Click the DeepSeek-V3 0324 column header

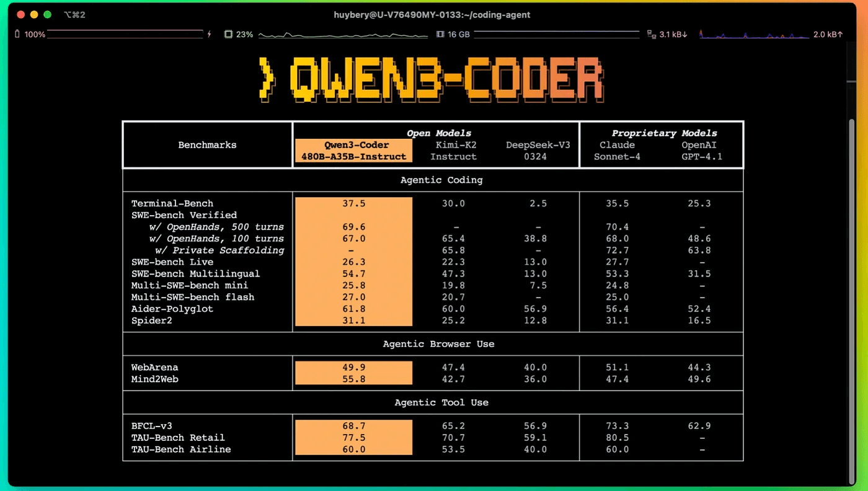(x=538, y=151)
